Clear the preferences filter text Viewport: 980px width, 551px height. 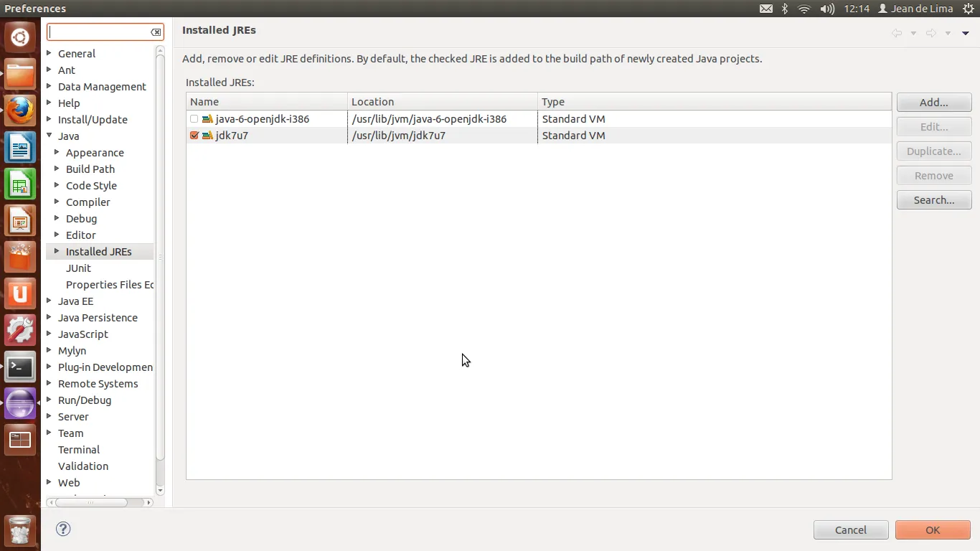(x=156, y=32)
